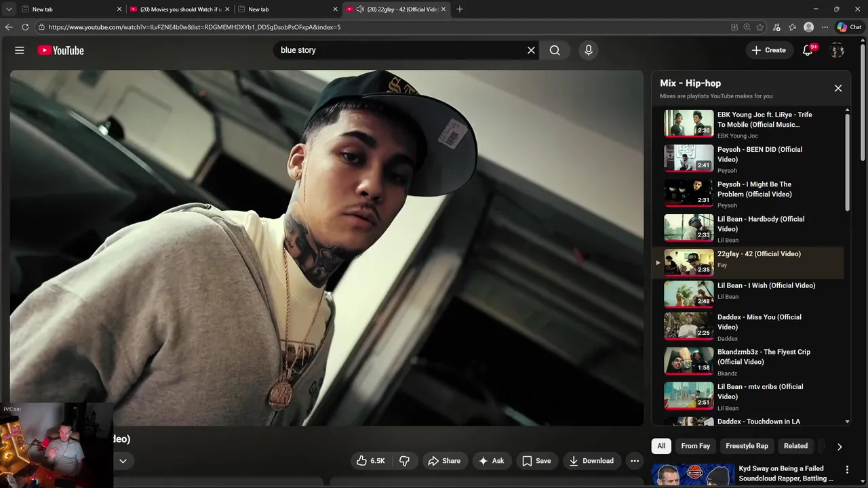
Task: Show more filter chips with arrow
Action: (840, 447)
